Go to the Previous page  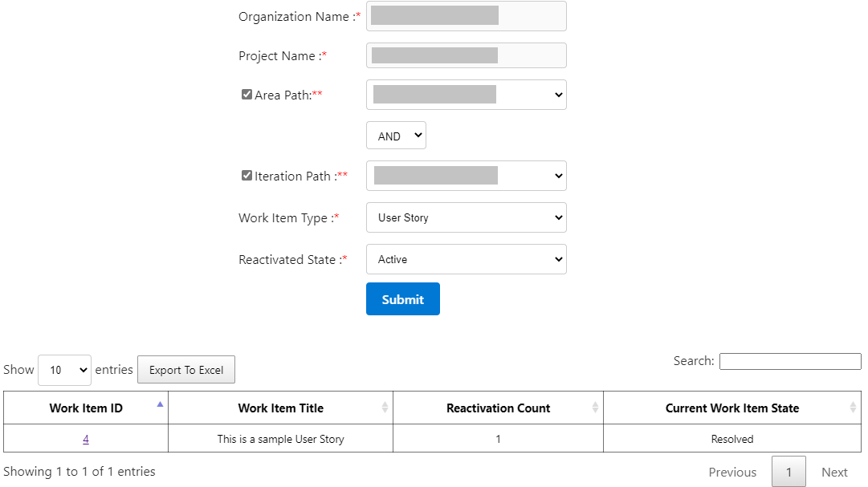pyautogui.click(x=731, y=472)
